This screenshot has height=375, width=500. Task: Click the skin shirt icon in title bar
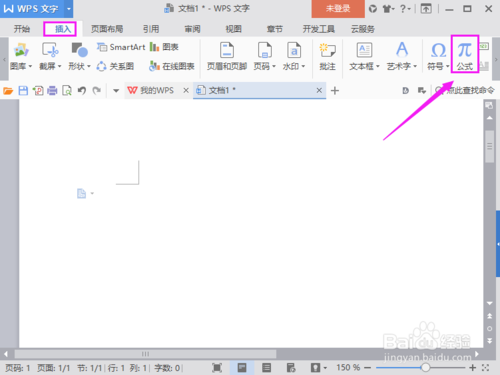pos(387,9)
